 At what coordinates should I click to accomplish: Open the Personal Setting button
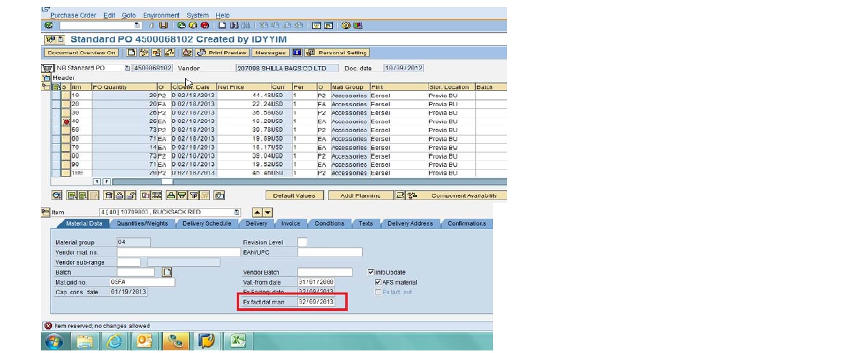click(x=338, y=53)
